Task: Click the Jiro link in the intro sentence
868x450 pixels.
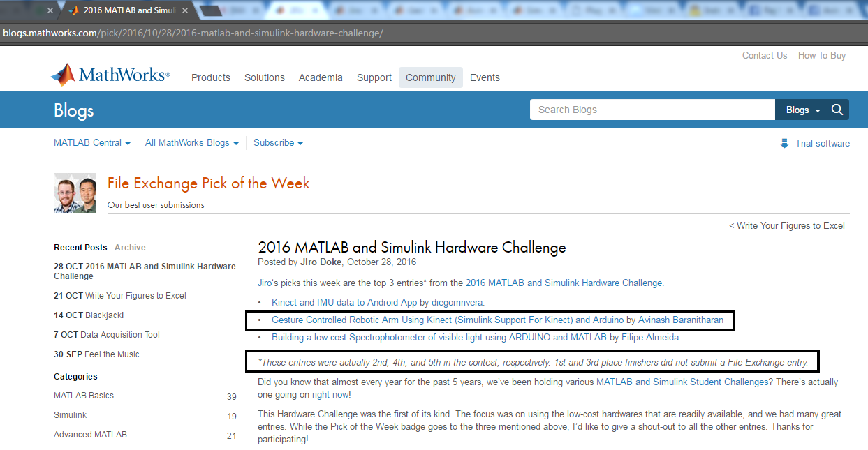Action: [264, 283]
